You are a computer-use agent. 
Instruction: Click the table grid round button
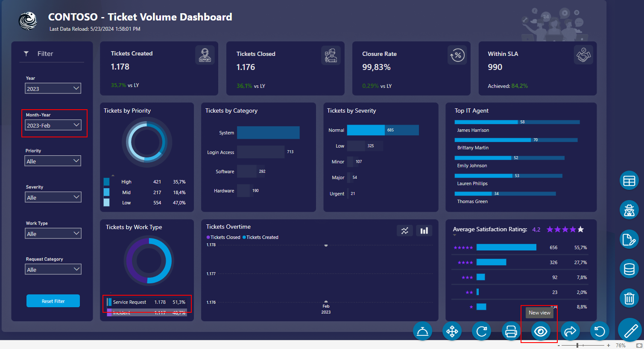click(629, 180)
